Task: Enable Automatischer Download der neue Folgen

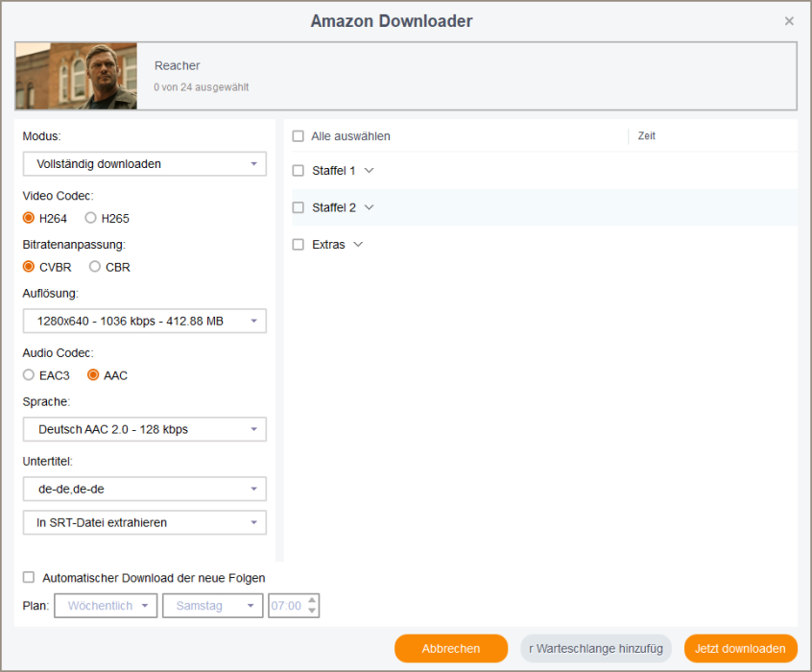Action: [x=29, y=578]
